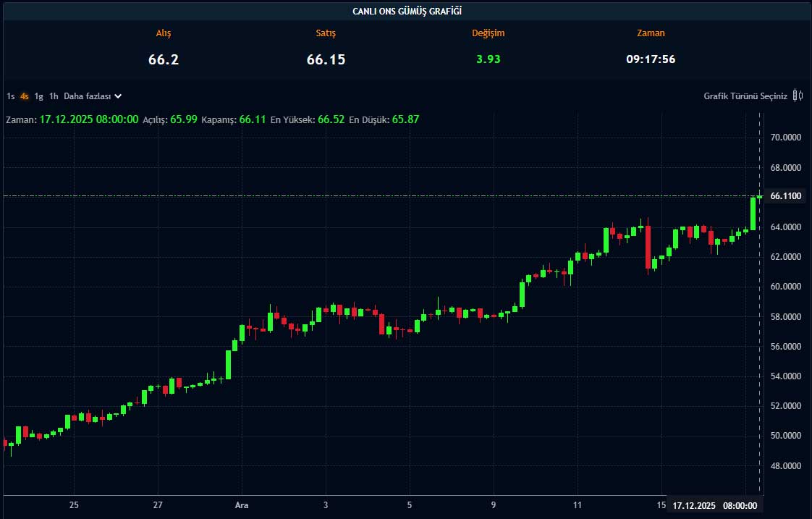Click the 'Ara' month label on time axis
The height and width of the screenshot is (519, 812).
242,505
